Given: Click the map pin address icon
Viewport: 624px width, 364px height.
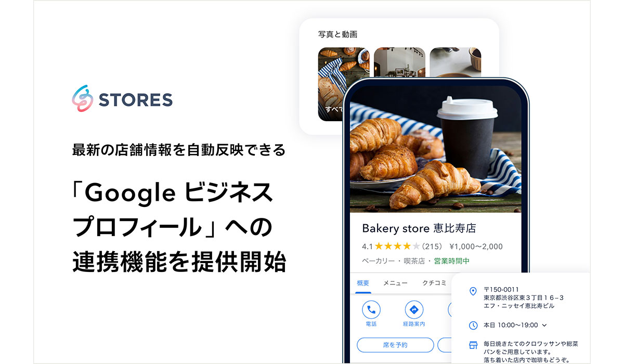Looking at the screenshot, I should pos(473,291).
